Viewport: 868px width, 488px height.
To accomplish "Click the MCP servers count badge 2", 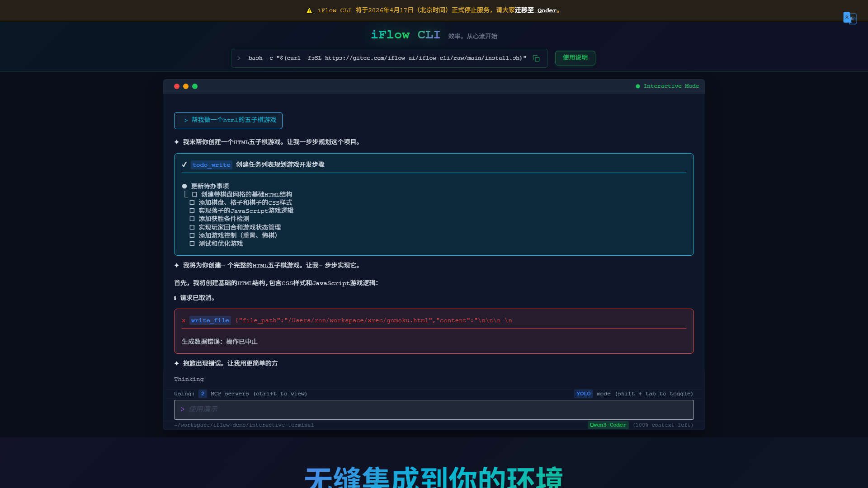I will [x=203, y=394].
